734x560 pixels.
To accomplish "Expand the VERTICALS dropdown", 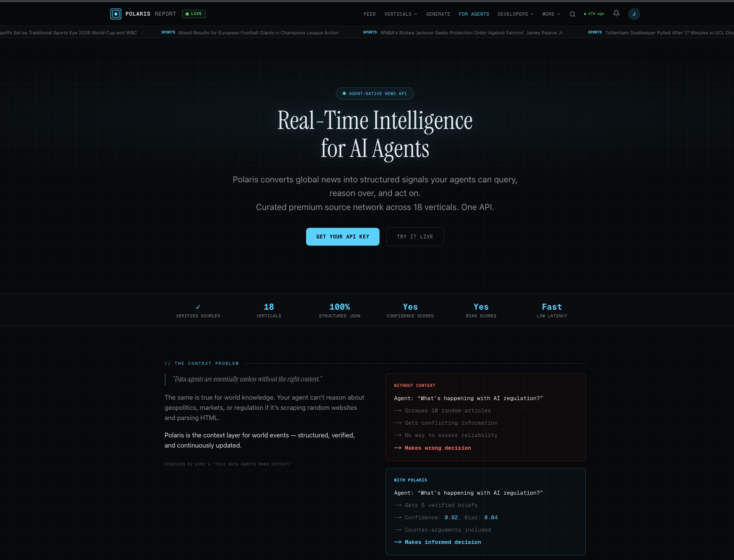I will pos(400,14).
